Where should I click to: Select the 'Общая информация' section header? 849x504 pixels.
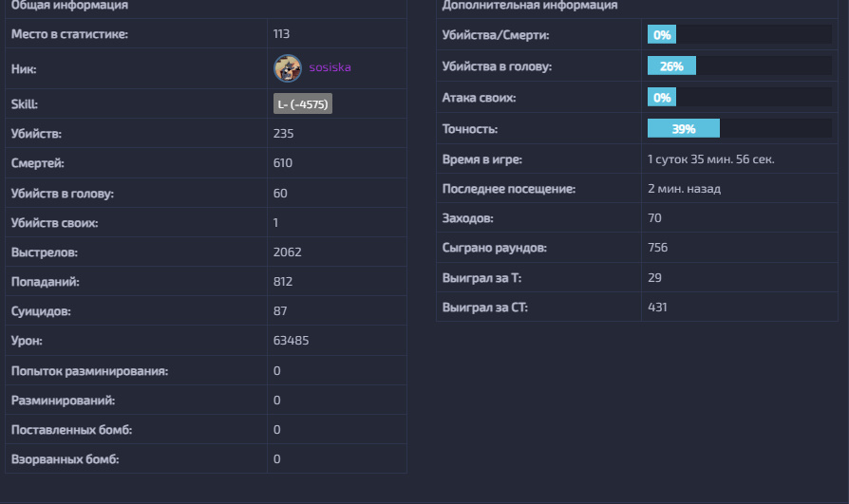point(69,6)
